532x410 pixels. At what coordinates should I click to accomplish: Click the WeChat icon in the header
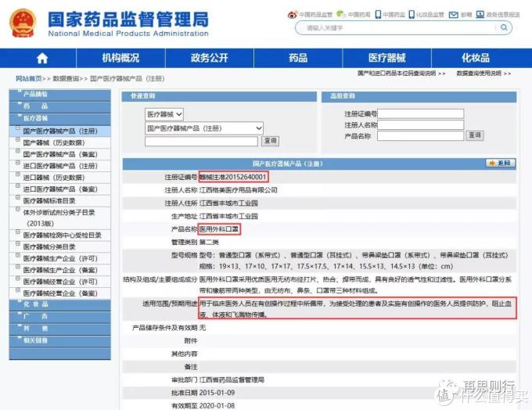pyautogui.click(x=340, y=14)
